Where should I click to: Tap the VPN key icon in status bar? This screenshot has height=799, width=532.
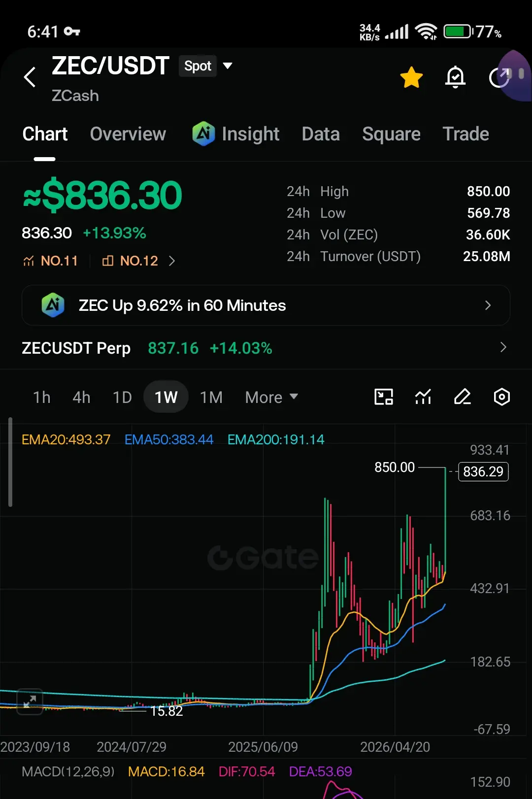click(72, 32)
